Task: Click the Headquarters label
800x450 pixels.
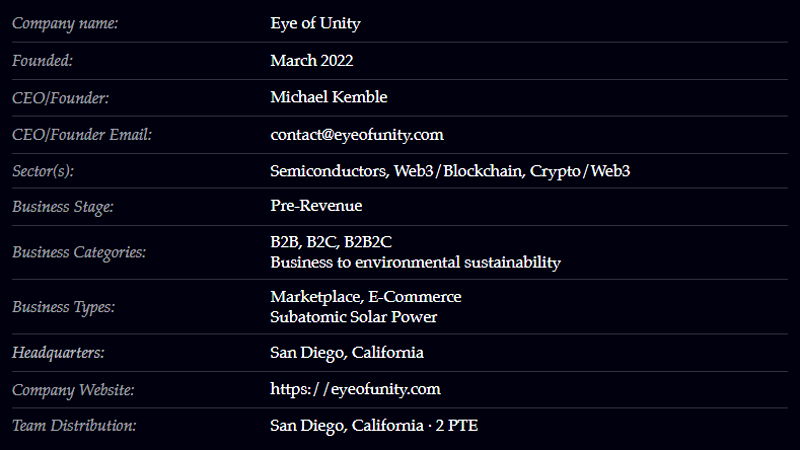Action: click(58, 353)
